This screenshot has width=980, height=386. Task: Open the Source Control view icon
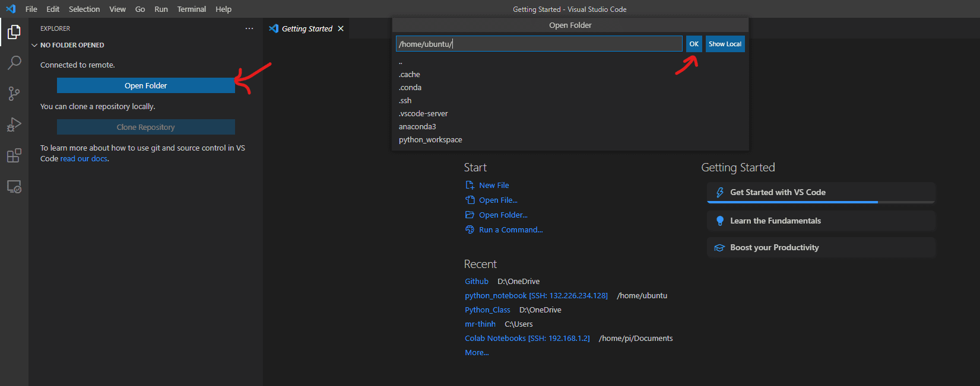(14, 94)
